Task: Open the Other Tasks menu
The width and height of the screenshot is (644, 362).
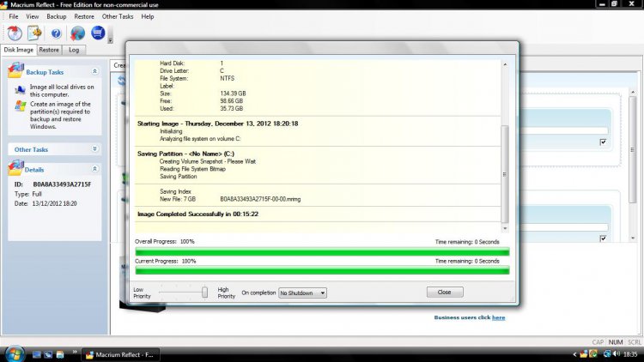Action: tap(118, 16)
